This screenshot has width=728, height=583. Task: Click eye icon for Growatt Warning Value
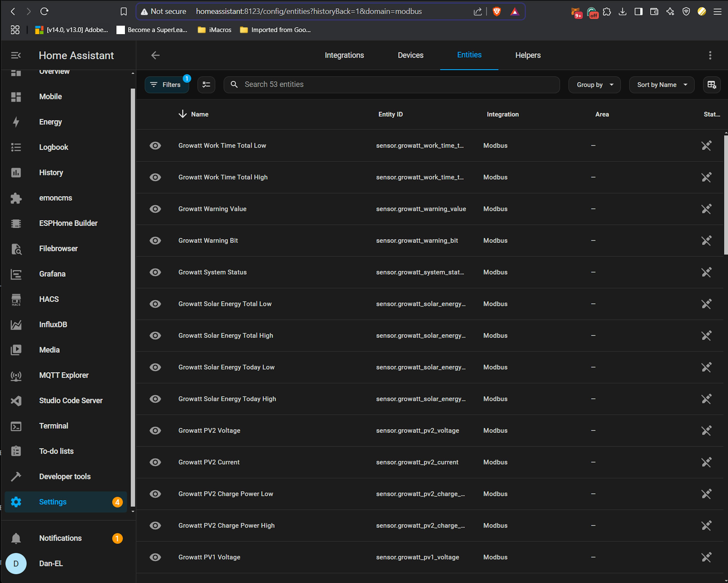[x=155, y=209]
